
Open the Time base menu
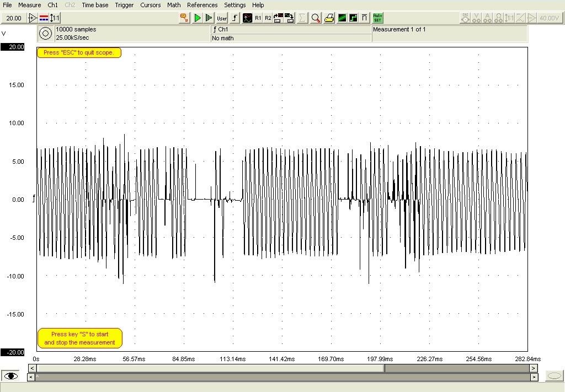click(95, 5)
